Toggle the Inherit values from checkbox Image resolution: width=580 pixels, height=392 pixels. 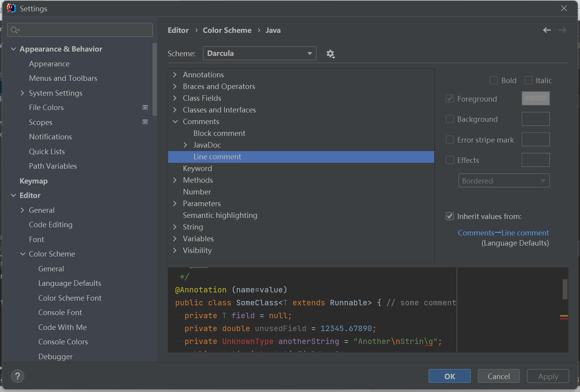coord(450,216)
